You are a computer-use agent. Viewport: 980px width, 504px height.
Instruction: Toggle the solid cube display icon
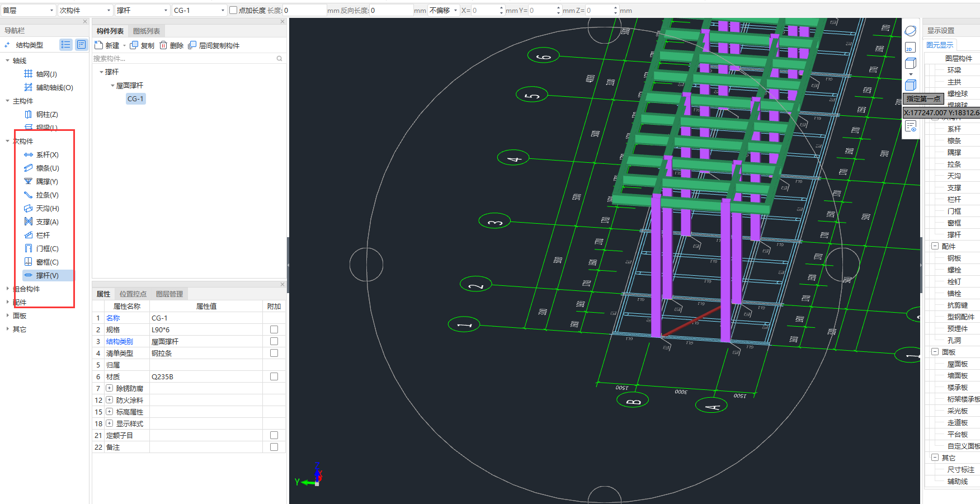[x=911, y=85]
